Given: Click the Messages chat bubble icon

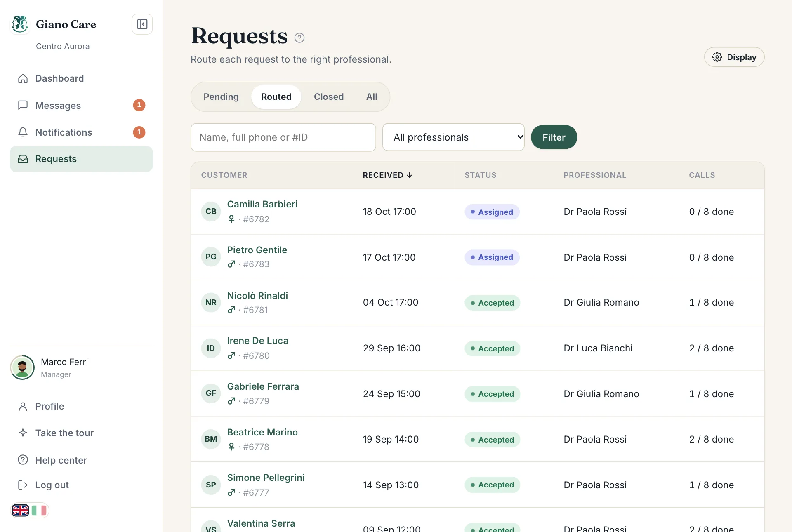Looking at the screenshot, I should (23, 106).
